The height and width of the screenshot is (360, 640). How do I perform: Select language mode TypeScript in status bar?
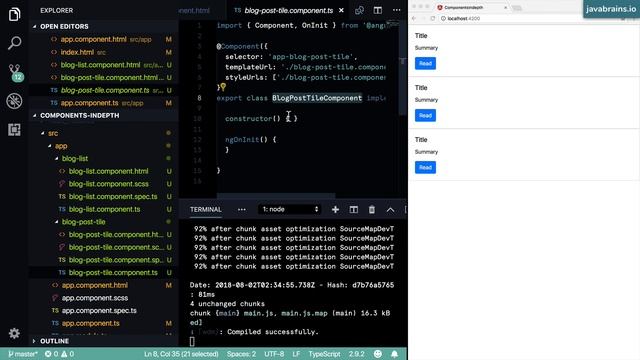click(x=324, y=354)
